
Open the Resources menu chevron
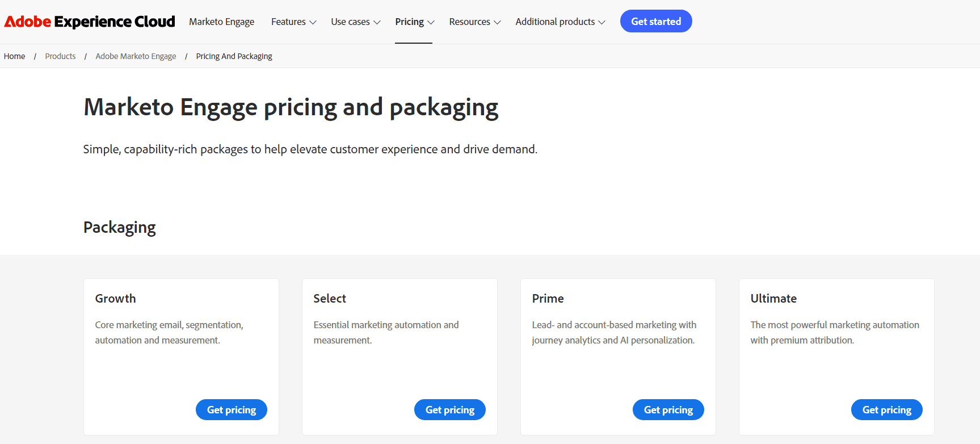(497, 22)
